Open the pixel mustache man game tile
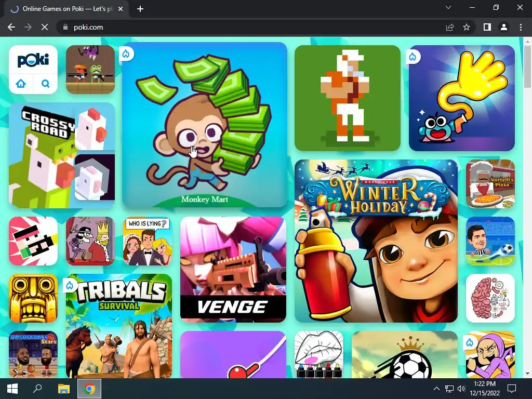Image resolution: width=532 pixels, height=399 pixels. pyautogui.click(x=33, y=241)
